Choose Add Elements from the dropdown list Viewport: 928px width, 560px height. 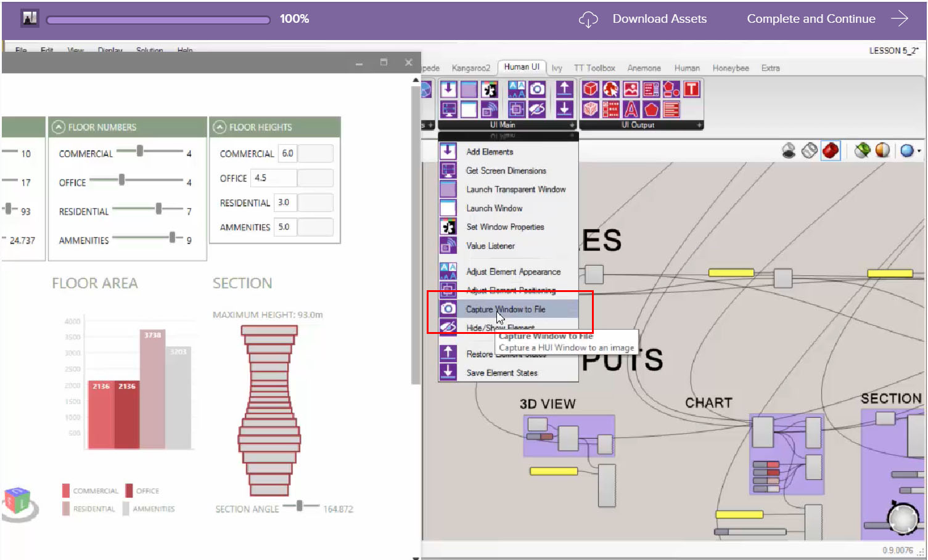coord(509,152)
